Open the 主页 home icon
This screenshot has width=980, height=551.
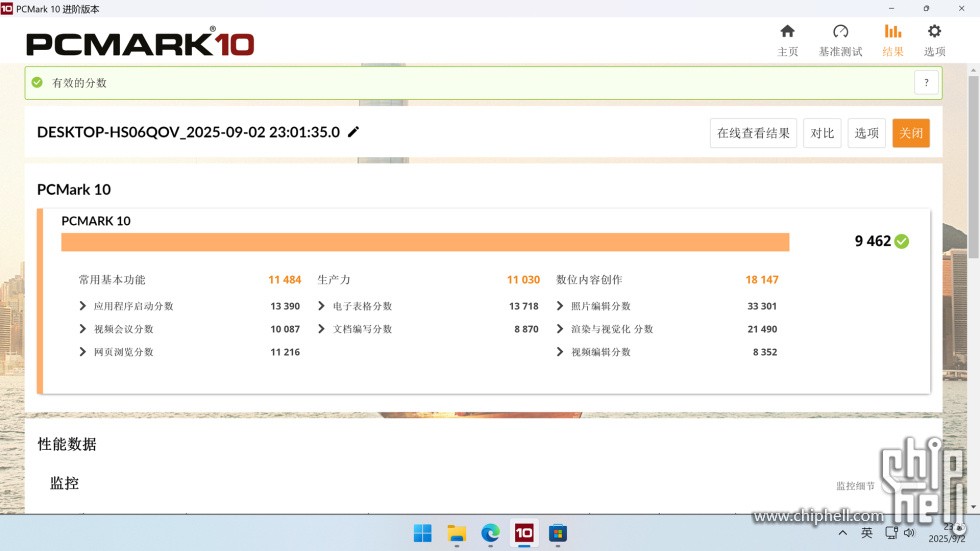(x=787, y=32)
